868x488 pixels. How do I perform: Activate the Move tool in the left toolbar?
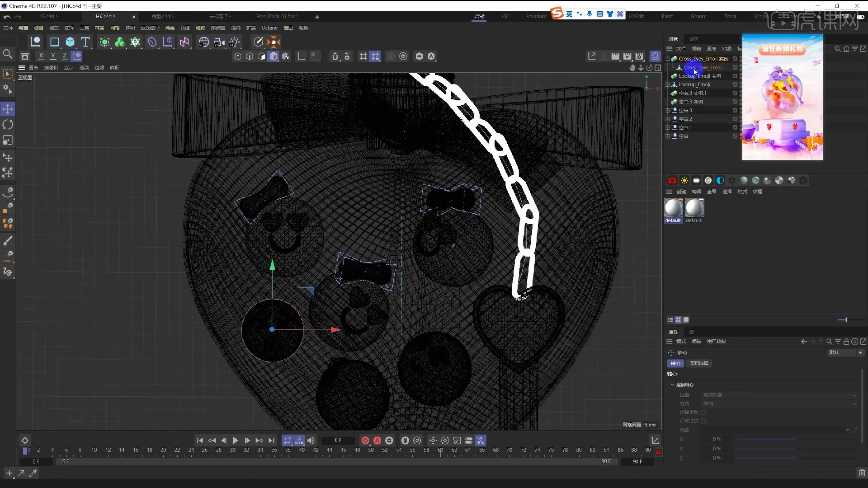tap(7, 109)
